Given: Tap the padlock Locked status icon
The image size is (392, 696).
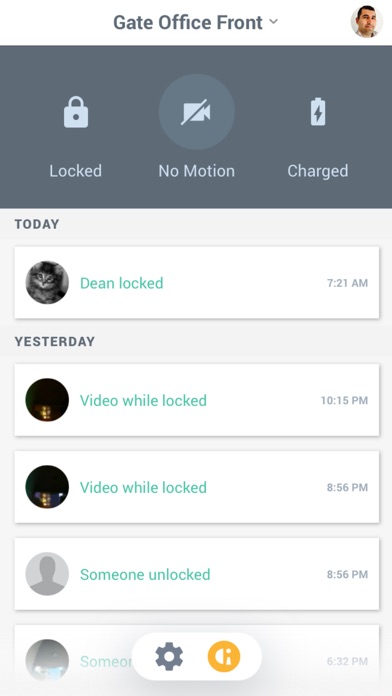Looking at the screenshot, I should (x=75, y=112).
